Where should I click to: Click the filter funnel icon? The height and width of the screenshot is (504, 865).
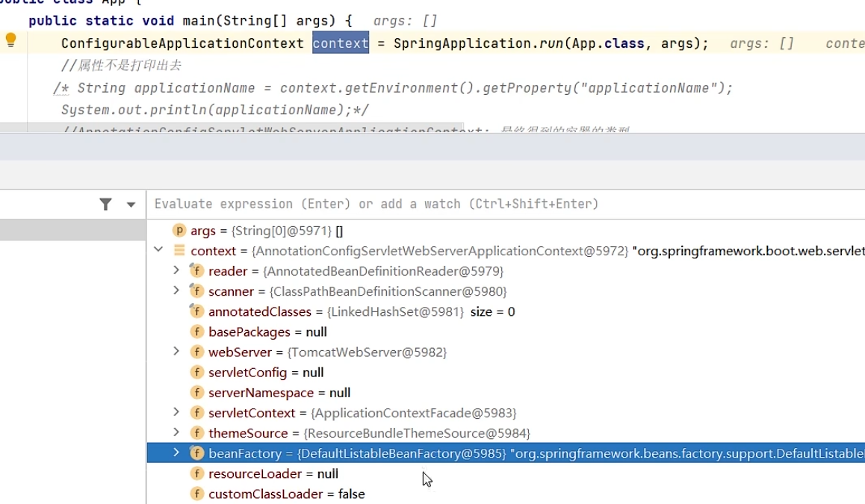106,204
